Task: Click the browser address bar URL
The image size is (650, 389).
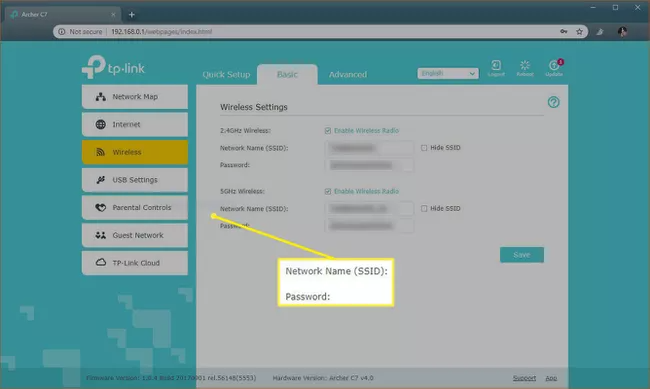Action: point(162,32)
